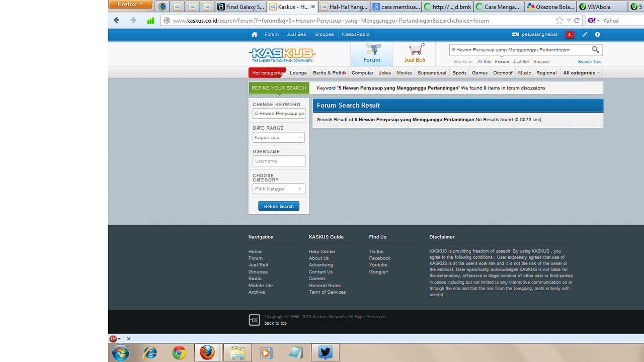Click the Username input field
Screen dimensions: 644x362
pos(279,161)
